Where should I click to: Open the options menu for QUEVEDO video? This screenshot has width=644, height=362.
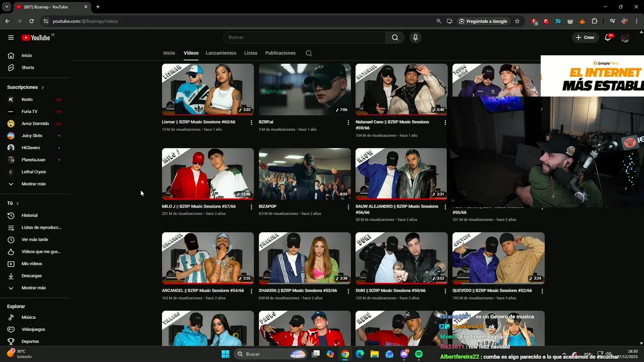tap(542, 291)
